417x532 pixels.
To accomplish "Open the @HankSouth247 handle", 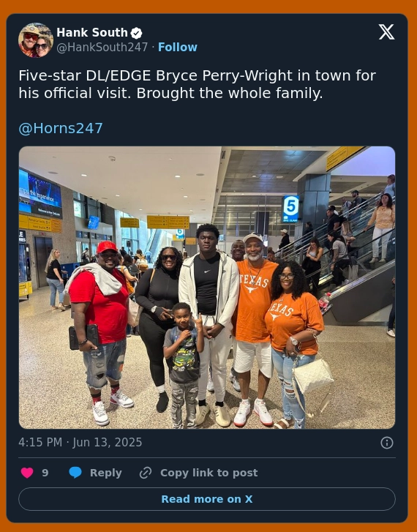I will click(x=102, y=47).
